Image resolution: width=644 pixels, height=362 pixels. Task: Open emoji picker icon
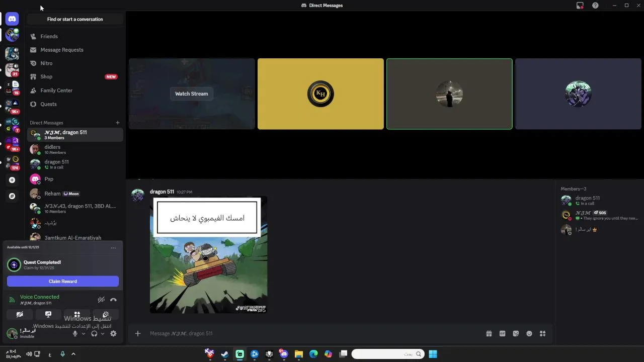[x=529, y=333]
